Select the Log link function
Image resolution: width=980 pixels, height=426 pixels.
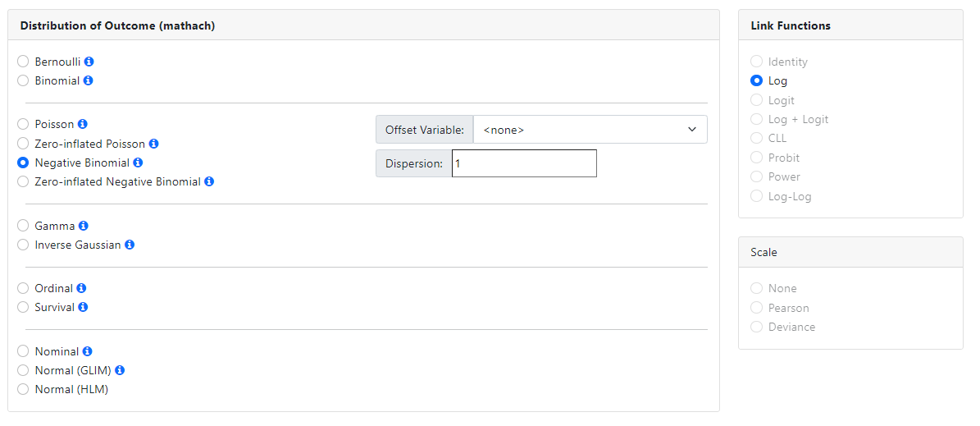[x=756, y=80]
